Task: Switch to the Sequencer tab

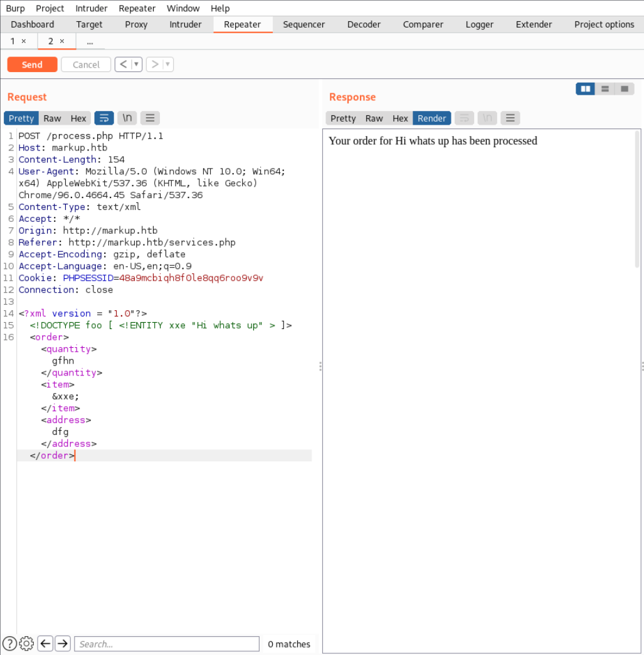Action: pos(304,24)
